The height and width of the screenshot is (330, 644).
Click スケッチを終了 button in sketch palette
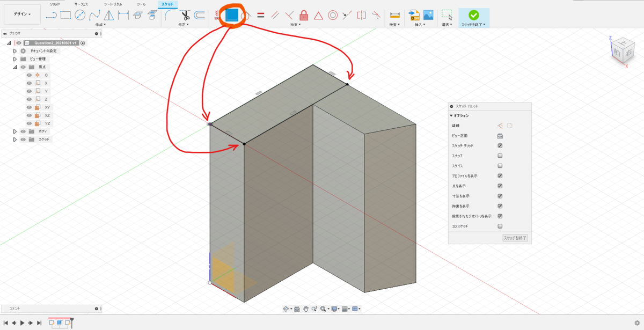[515, 238]
